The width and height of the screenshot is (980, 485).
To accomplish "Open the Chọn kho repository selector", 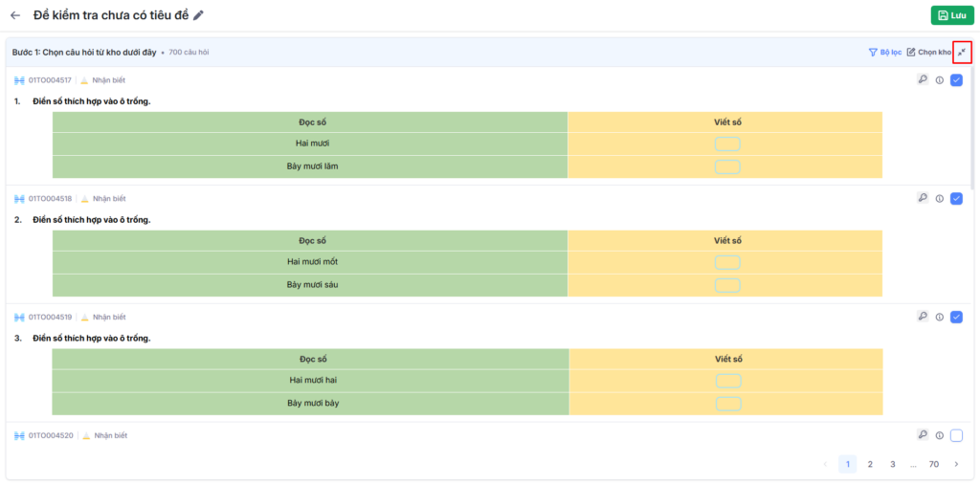I will [928, 52].
